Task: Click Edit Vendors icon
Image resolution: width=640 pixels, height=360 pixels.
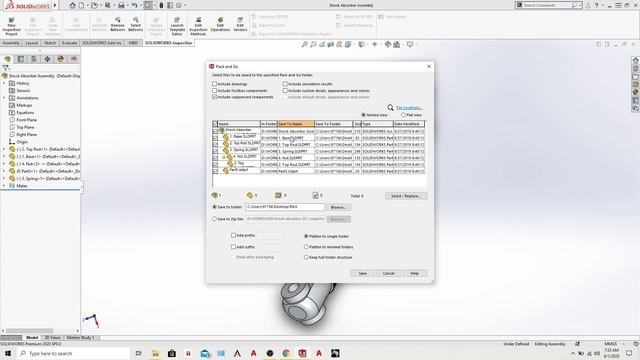Action: [240, 24]
